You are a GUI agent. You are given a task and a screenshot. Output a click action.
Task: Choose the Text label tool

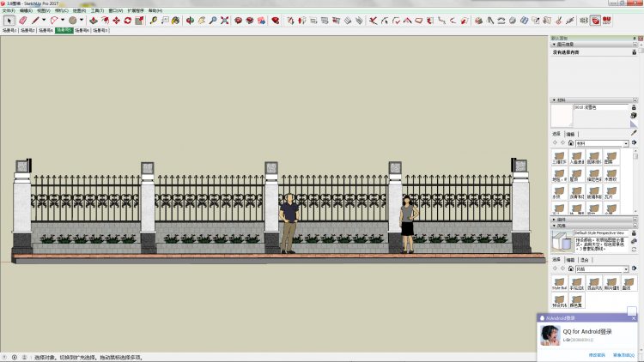(x=165, y=20)
